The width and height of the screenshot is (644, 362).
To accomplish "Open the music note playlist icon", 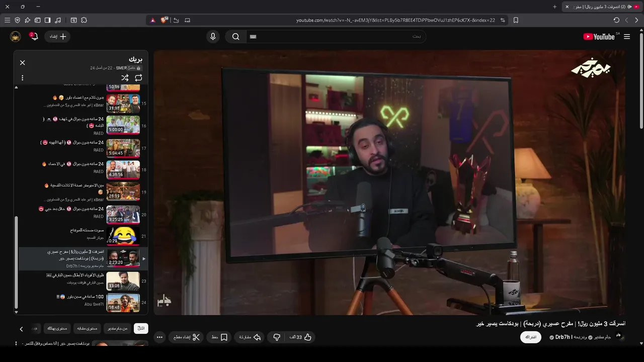I will point(58,20).
